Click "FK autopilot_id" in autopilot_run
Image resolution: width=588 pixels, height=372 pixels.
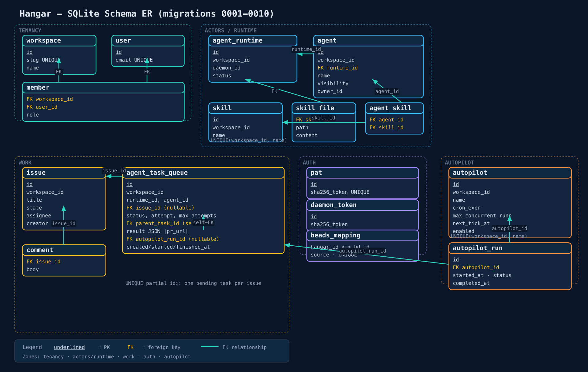476,268
